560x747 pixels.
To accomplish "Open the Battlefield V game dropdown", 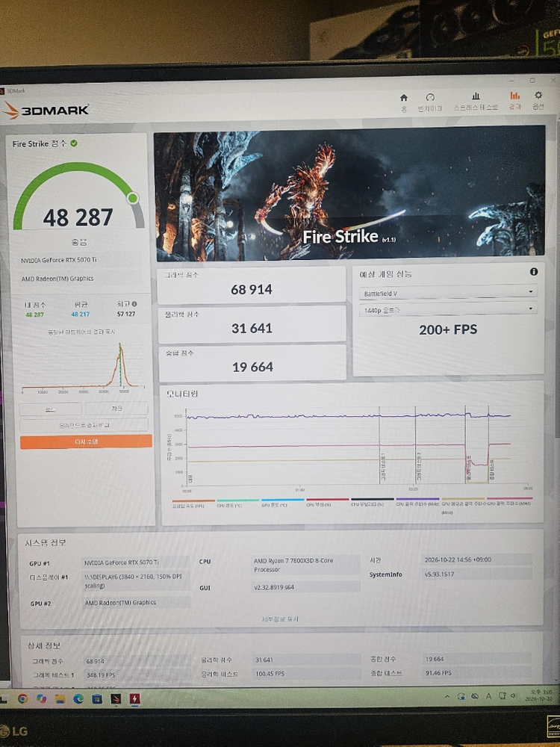I will pyautogui.click(x=447, y=292).
